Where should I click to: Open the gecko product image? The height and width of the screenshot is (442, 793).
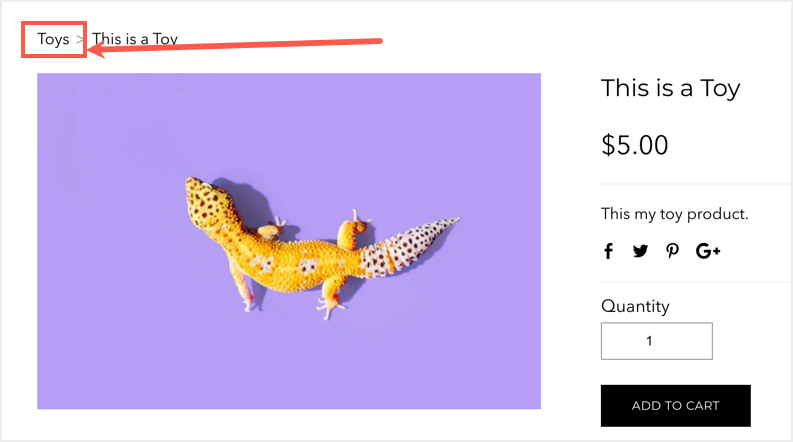pyautogui.click(x=289, y=241)
